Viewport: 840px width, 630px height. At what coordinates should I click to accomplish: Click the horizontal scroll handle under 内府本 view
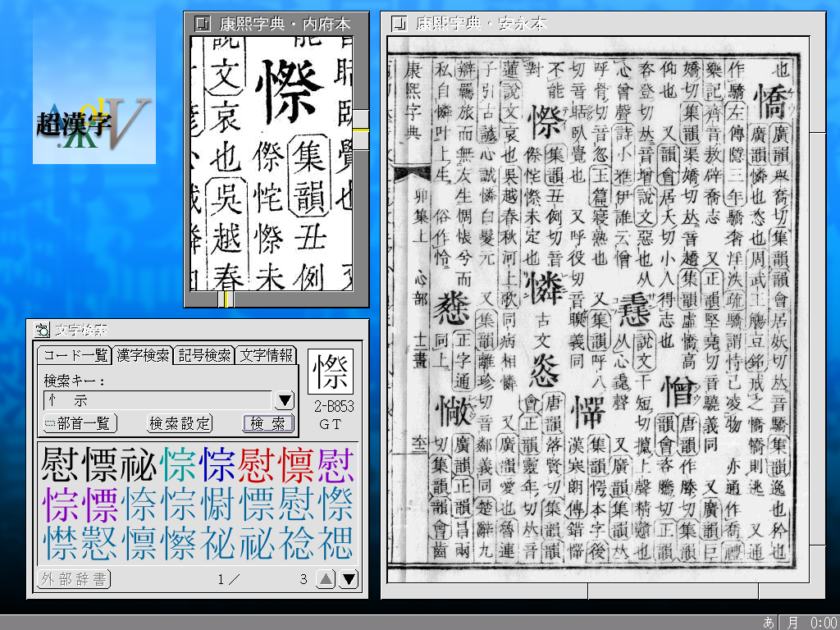[x=227, y=300]
